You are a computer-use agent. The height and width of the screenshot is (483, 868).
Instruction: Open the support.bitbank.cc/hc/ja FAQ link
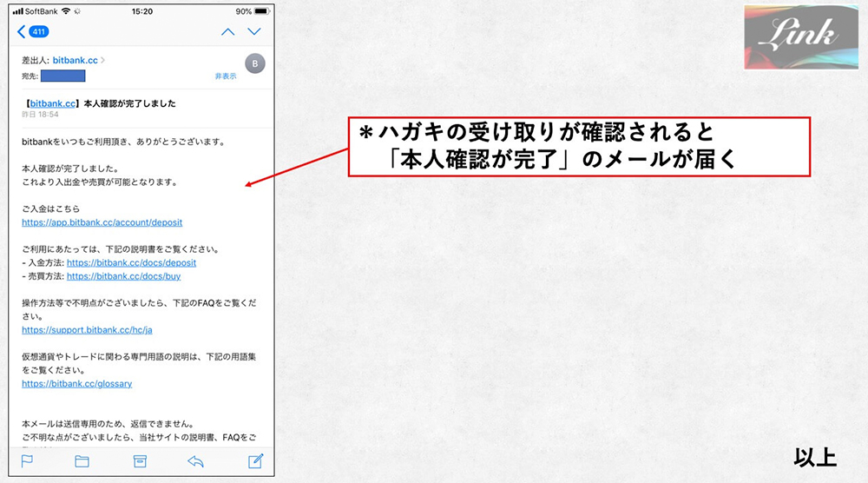click(87, 329)
